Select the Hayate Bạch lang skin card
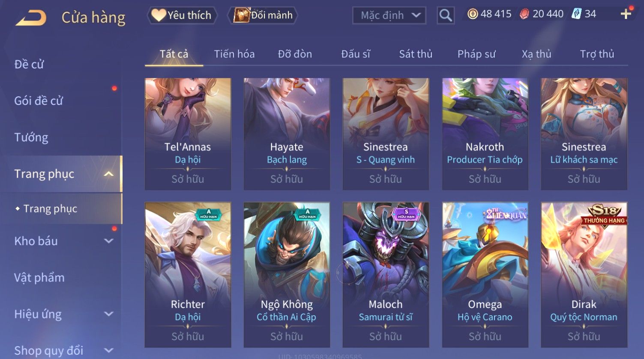Image resolution: width=644 pixels, height=359 pixels. click(x=287, y=134)
